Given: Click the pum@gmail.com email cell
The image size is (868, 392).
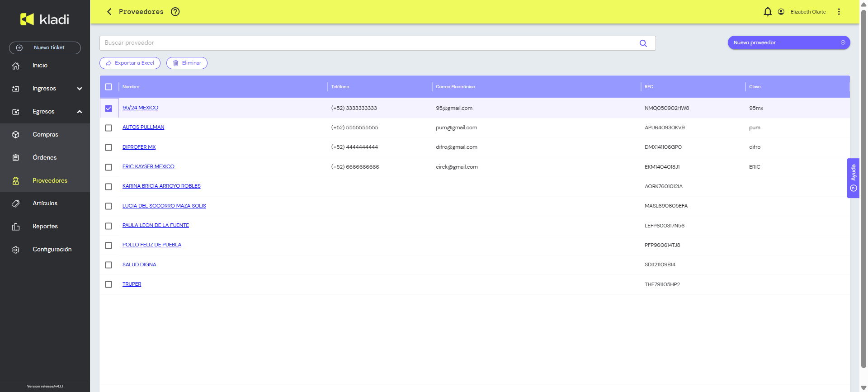Looking at the screenshot, I should (x=456, y=128).
